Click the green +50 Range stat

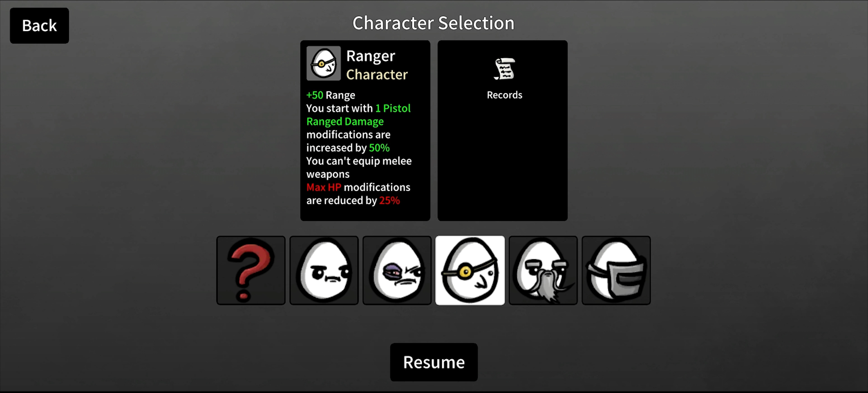click(331, 95)
